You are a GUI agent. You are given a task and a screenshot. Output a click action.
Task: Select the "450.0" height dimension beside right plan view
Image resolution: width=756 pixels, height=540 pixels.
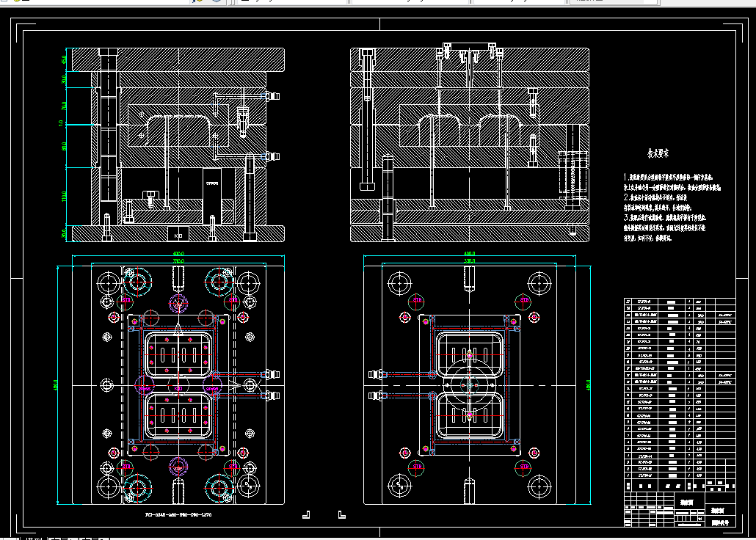[x=588, y=384]
